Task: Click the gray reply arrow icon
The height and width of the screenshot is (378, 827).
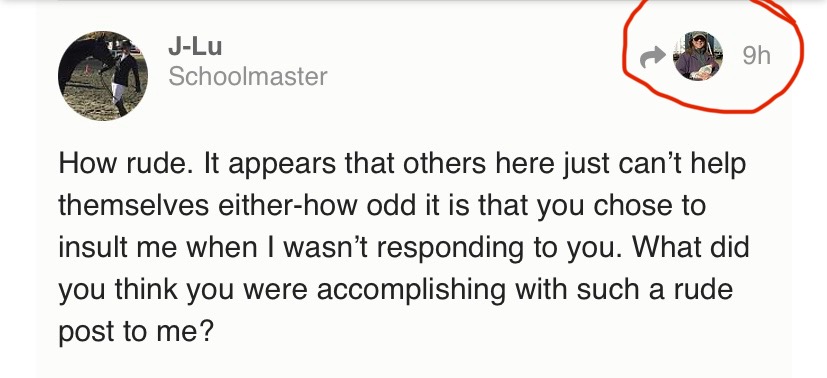Action: point(652,56)
